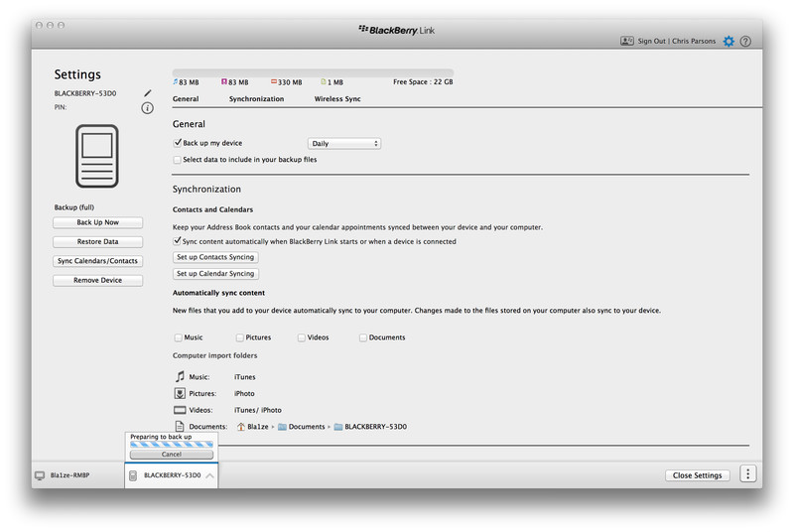Click the BLACKBERRY-53D0 device name under Settings

[85, 93]
